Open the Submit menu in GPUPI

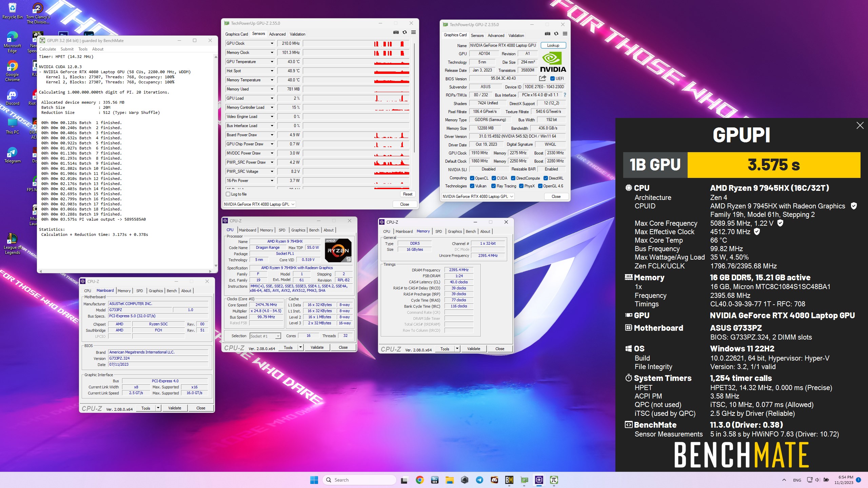pos(67,49)
